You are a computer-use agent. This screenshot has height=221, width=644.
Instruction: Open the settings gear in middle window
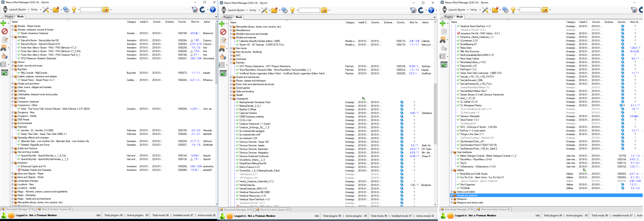click(284, 10)
